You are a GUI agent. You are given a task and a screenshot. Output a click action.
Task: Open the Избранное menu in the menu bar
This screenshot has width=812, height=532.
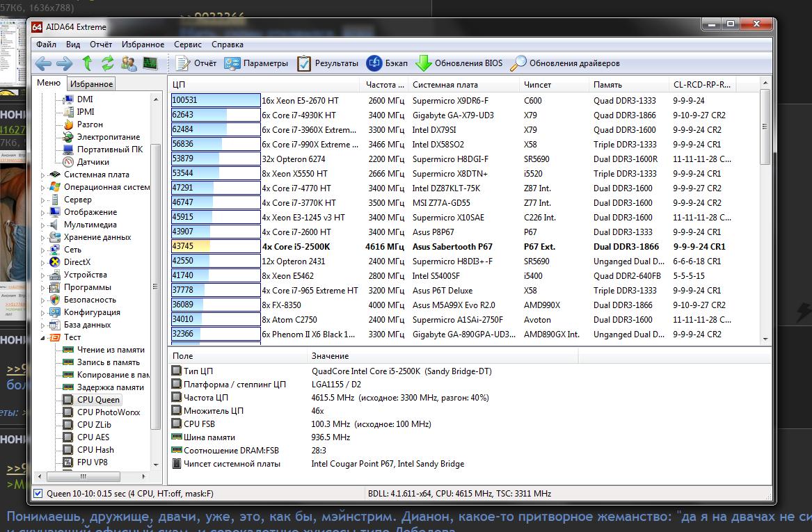tap(143, 45)
